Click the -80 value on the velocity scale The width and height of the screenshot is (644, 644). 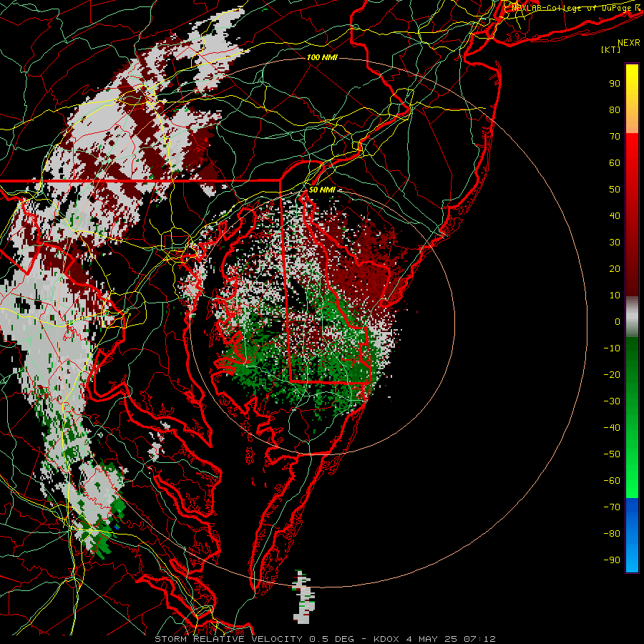coord(612,534)
